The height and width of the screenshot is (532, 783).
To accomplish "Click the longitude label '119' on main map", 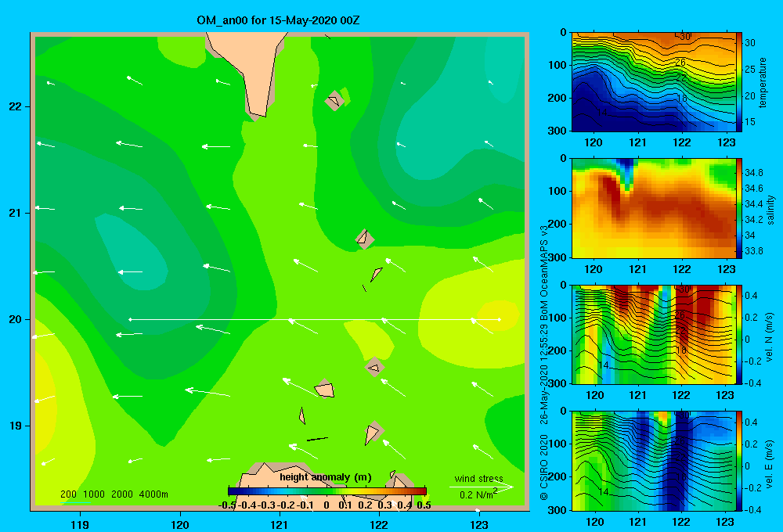I will (80, 524).
